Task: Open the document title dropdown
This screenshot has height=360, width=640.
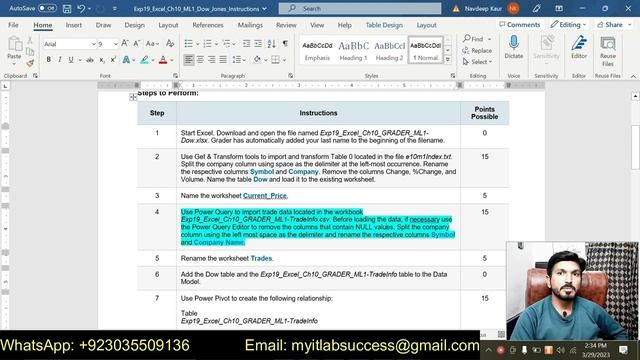Action: [x=264, y=9]
